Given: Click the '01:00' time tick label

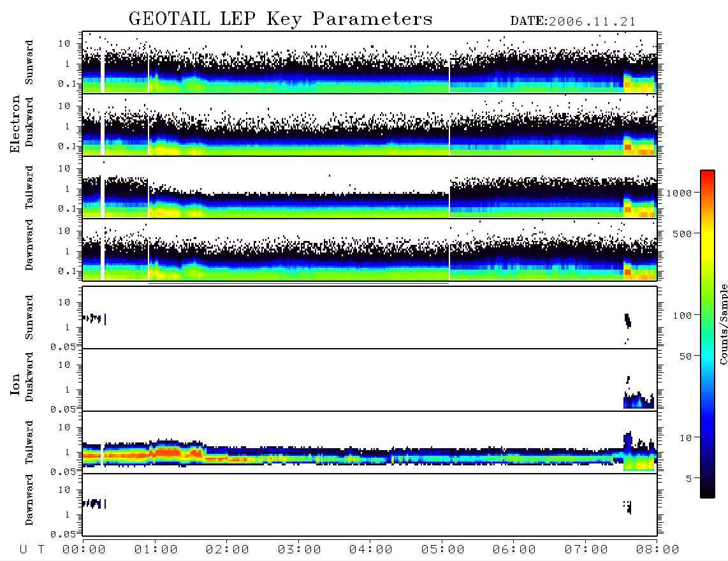Looking at the screenshot, I should (156, 550).
